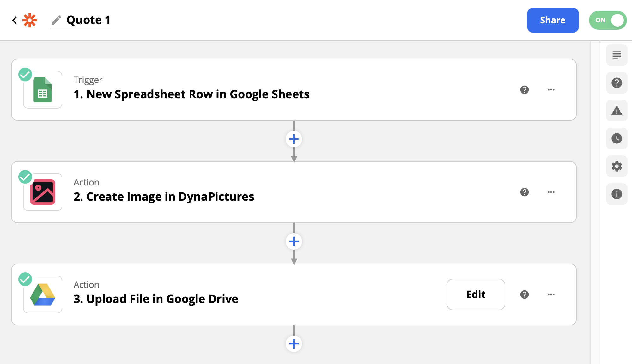Click the Google Drive action app icon
Screen dimensions: 632x364
42,294
